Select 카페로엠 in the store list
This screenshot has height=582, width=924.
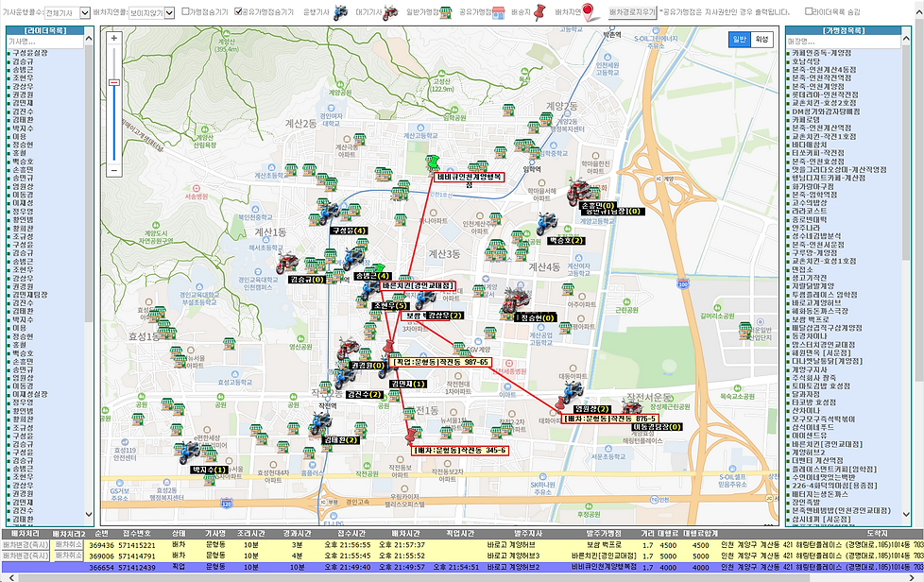(x=806, y=120)
